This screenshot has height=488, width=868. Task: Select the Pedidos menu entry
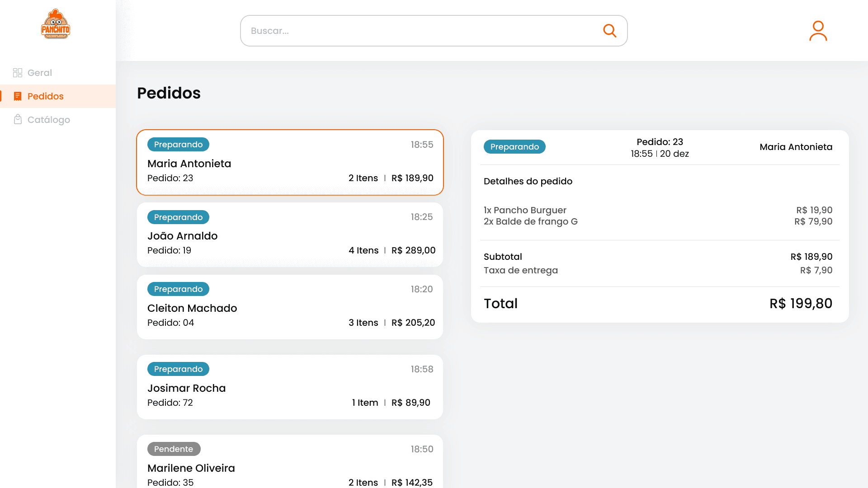click(x=45, y=96)
